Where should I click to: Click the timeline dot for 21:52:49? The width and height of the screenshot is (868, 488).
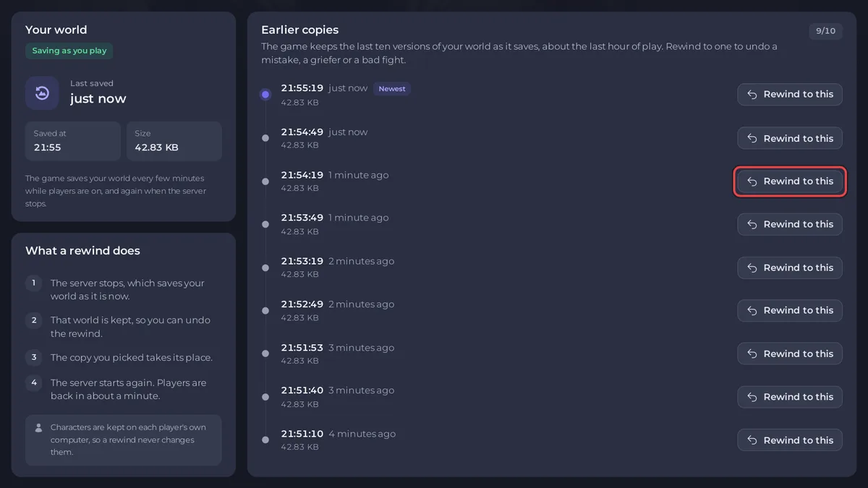[265, 310]
